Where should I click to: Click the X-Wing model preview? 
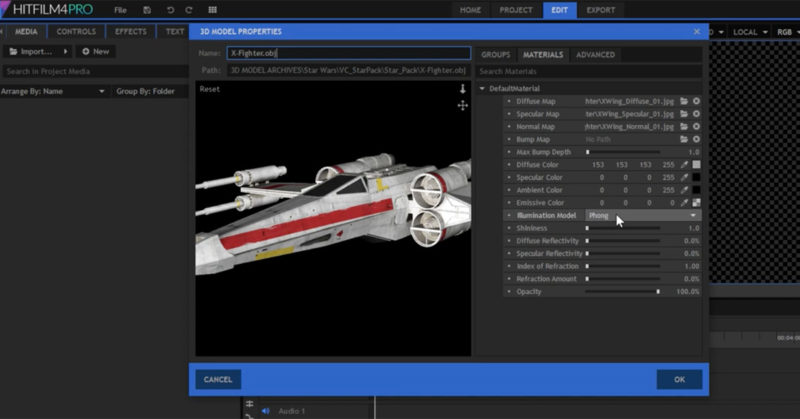pos(333,218)
